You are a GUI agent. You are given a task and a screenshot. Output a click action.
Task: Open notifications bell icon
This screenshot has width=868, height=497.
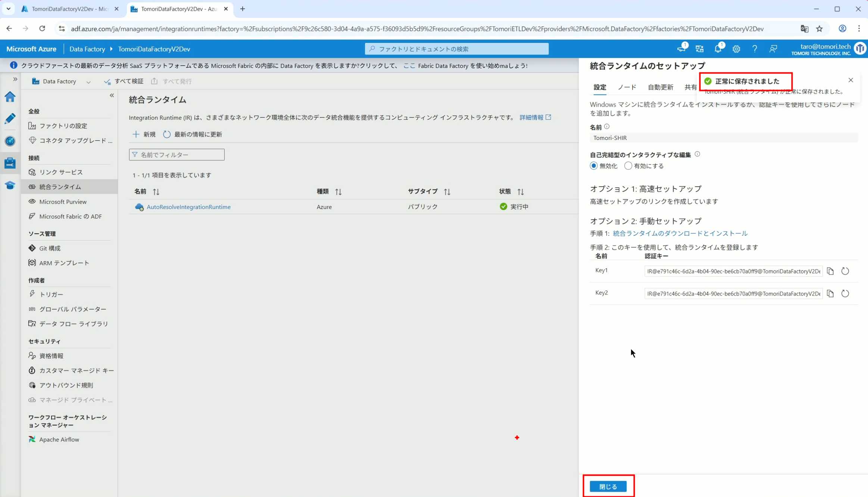pyautogui.click(x=718, y=49)
